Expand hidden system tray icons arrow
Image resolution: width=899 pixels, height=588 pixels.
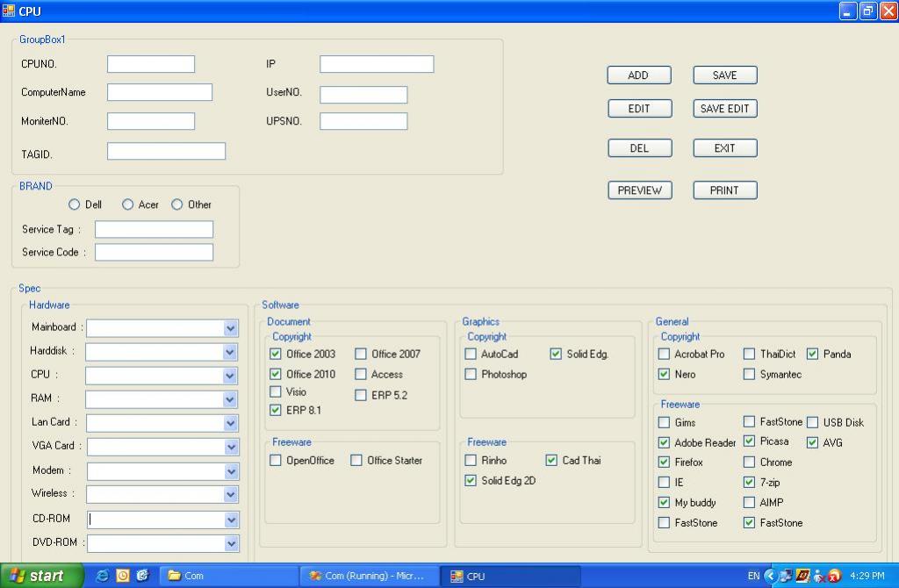[771, 576]
